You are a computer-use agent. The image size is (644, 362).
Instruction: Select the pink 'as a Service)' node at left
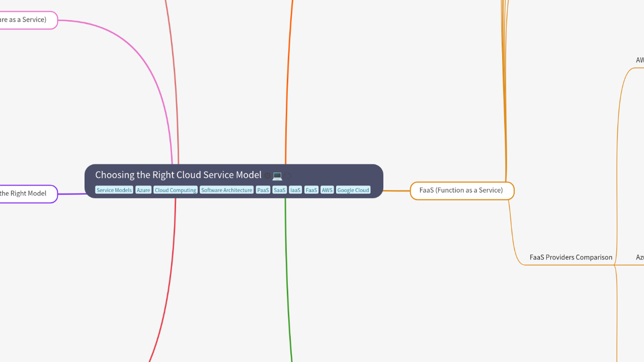[x=29, y=20]
